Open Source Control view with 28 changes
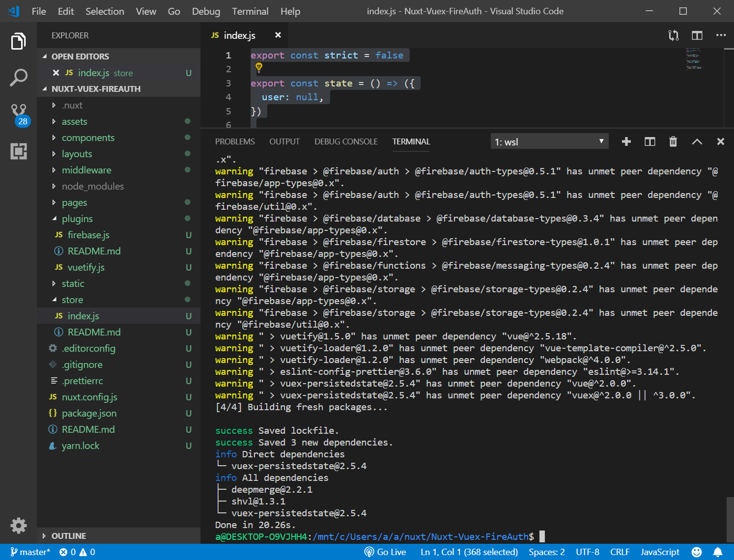 pyautogui.click(x=20, y=115)
